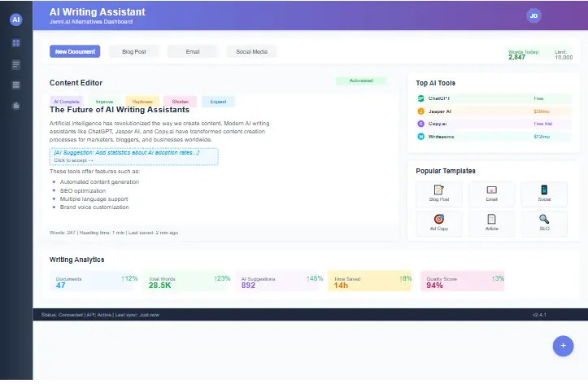Click the Writesonic $12/mo price
The height and width of the screenshot is (384, 588).
pyautogui.click(x=542, y=137)
